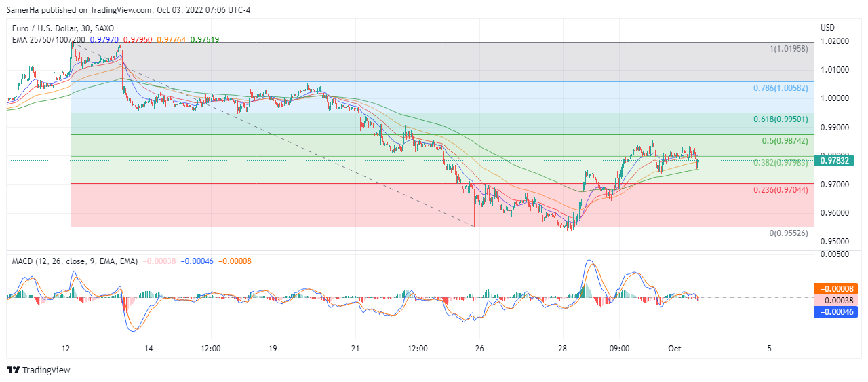
Task: Select the EMA 25/50/100/200 indicator legend
Action: point(48,39)
